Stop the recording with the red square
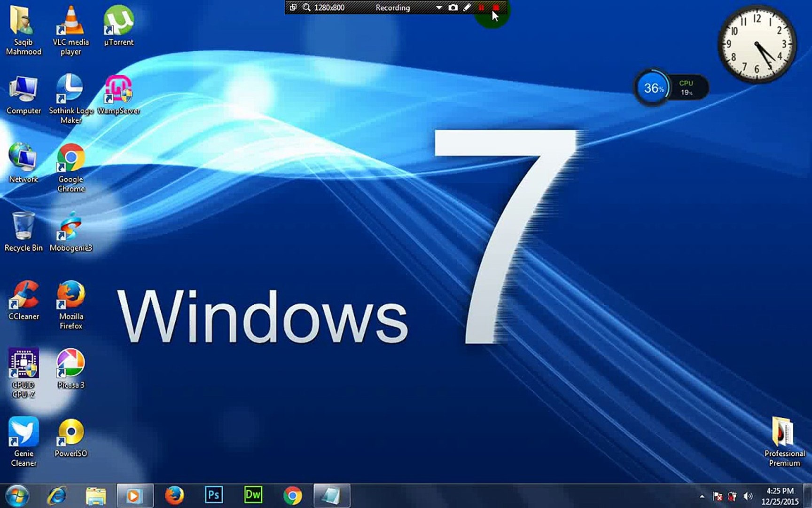 click(x=496, y=8)
